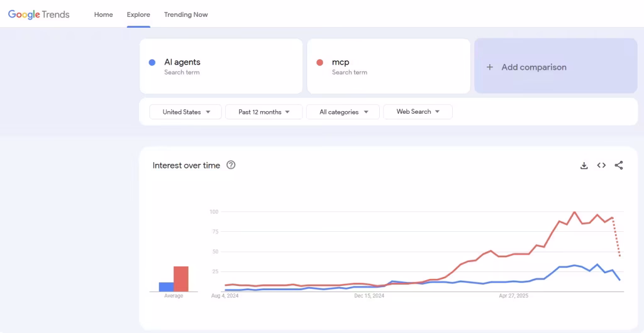Click the 50 y-axis value

tap(215, 252)
